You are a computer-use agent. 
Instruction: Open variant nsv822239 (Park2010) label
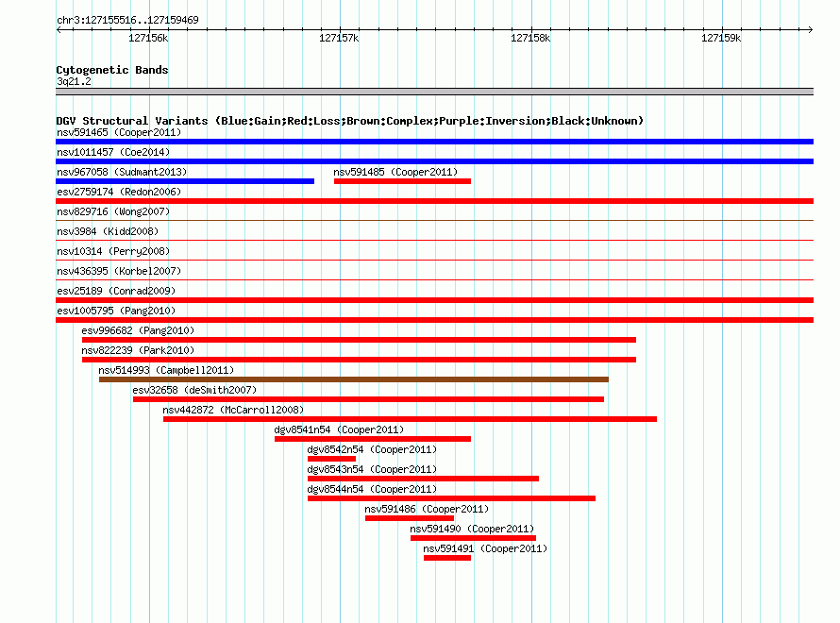[138, 350]
